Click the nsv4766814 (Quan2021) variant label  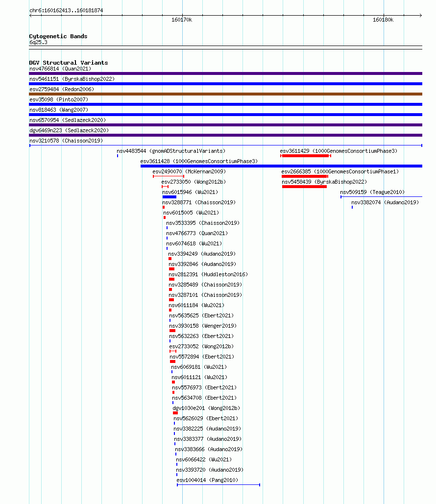pos(60,69)
